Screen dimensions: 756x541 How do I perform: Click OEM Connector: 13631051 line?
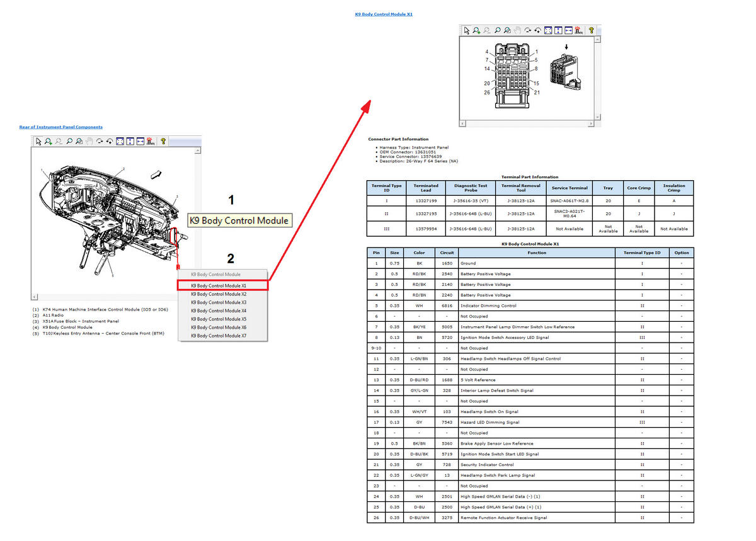409,152
